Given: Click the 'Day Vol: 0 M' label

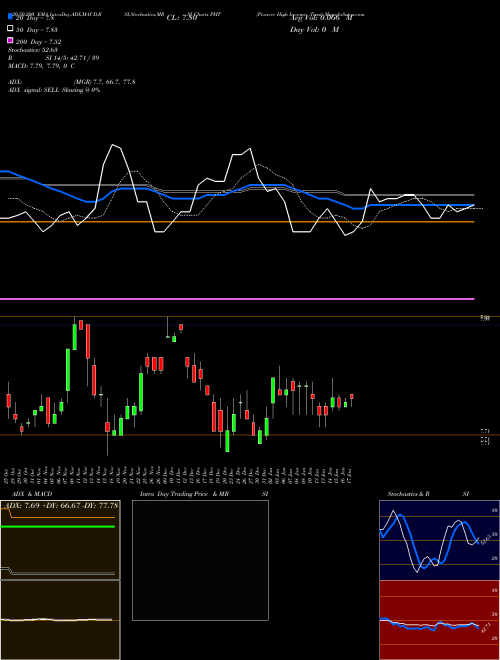Looking at the screenshot, I should pyautogui.click(x=314, y=29).
